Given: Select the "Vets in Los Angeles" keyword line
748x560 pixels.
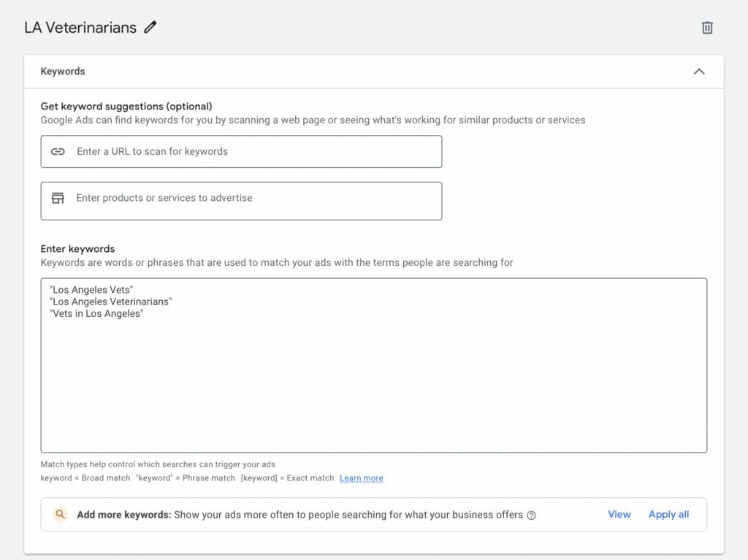Looking at the screenshot, I should (96, 313).
